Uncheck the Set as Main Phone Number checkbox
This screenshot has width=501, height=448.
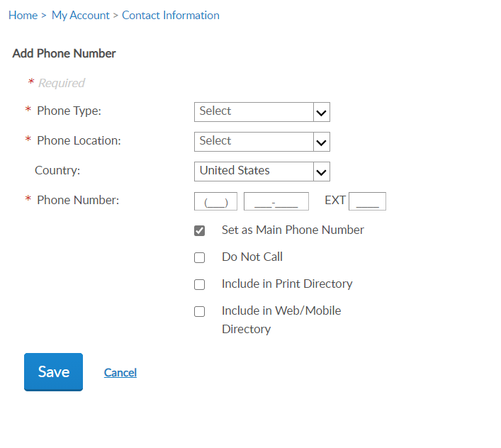tap(200, 230)
